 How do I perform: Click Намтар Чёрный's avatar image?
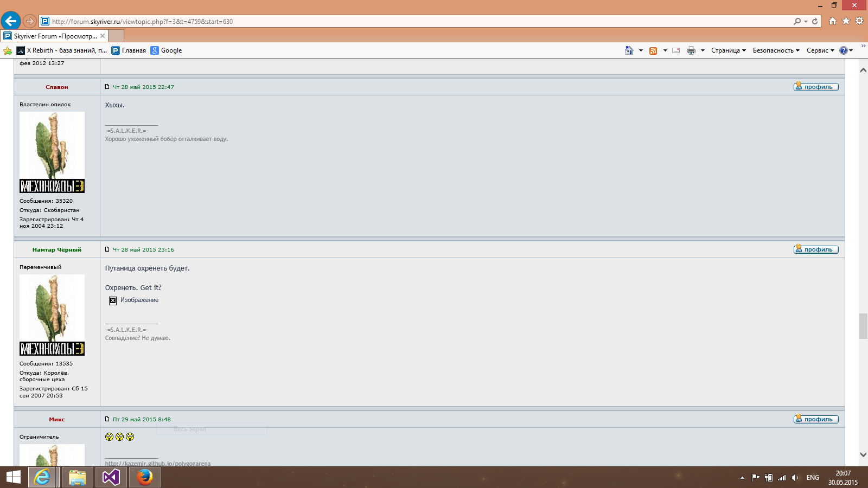(52, 315)
